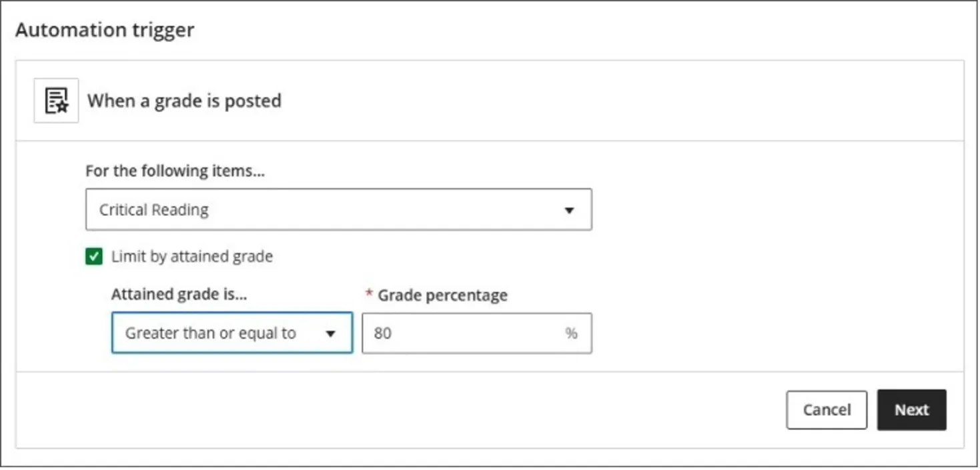The height and width of the screenshot is (470, 980).
Task: Click the arrow on attained grade comparison dropdown
Action: 330,334
